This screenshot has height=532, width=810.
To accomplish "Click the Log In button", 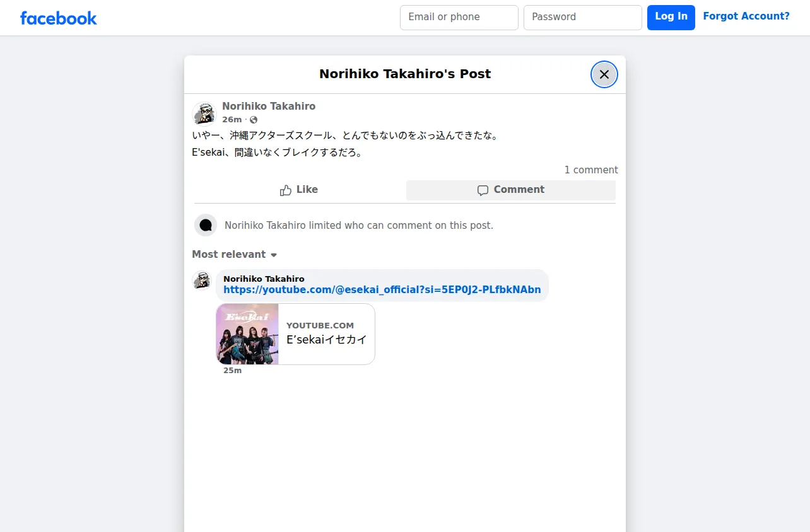I will point(671,18).
